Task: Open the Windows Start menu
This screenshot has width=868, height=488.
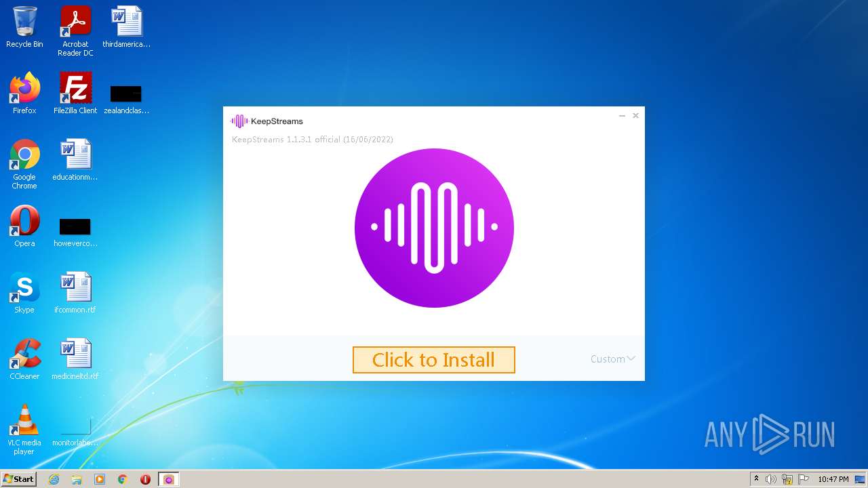Action: (x=18, y=479)
